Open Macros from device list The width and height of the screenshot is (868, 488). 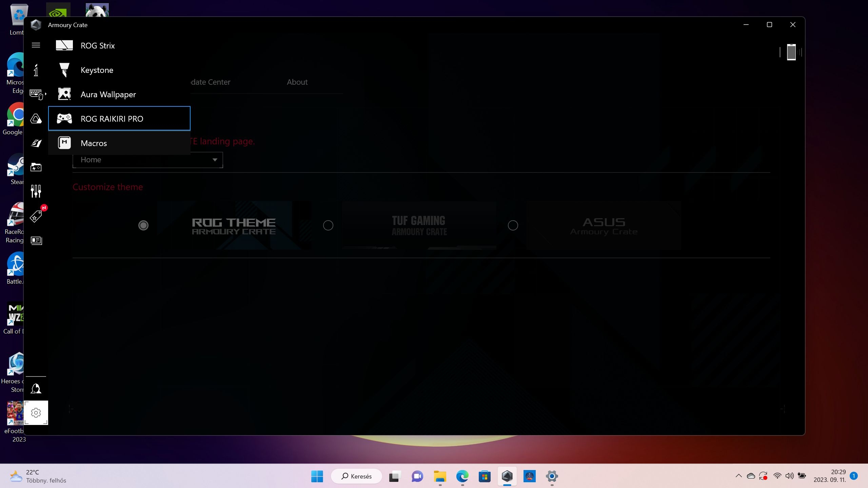tap(119, 143)
